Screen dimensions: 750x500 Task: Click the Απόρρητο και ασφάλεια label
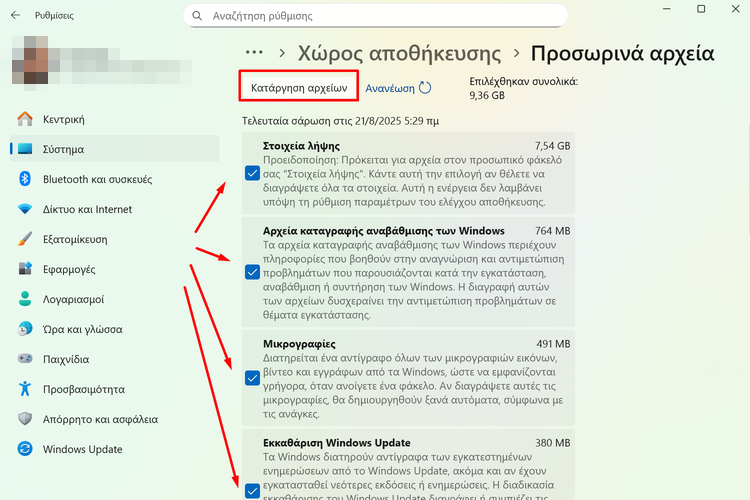point(100,419)
